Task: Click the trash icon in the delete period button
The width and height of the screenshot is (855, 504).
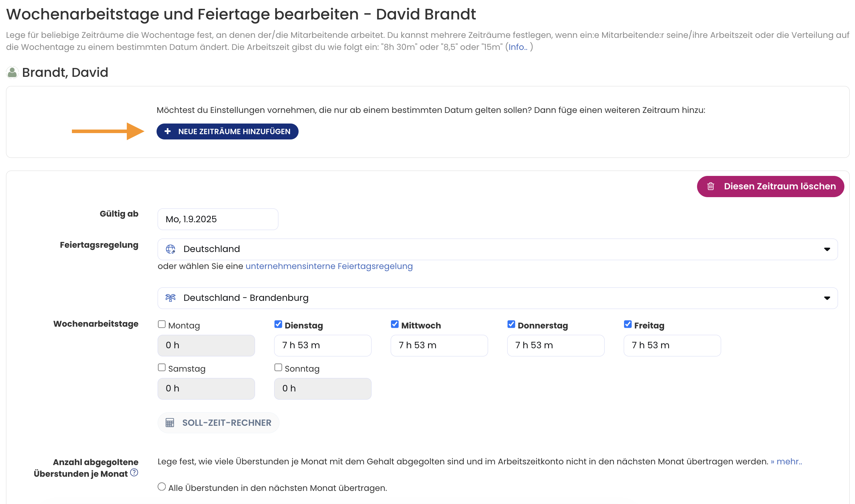Action: (x=710, y=186)
